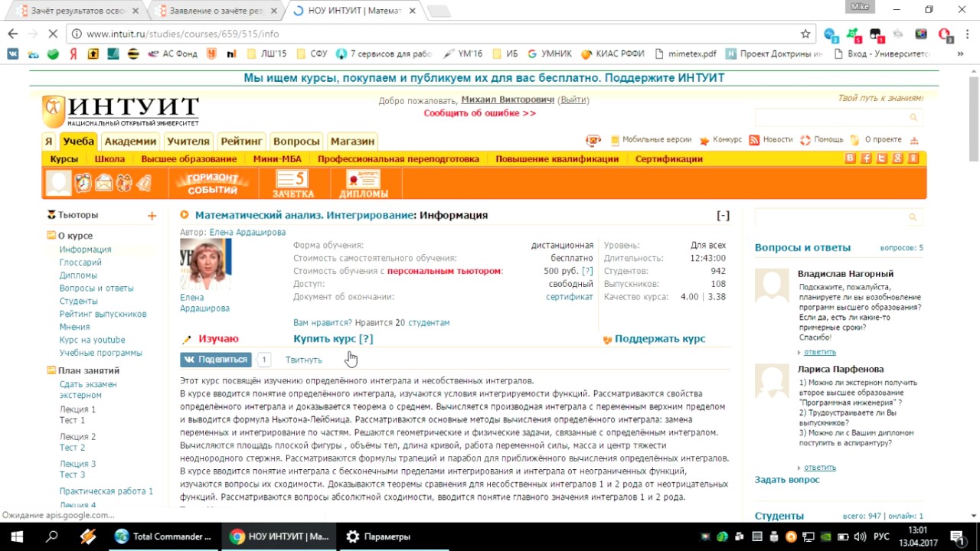Switch to Вопросы main tab
The image size is (980, 551).
(x=296, y=141)
